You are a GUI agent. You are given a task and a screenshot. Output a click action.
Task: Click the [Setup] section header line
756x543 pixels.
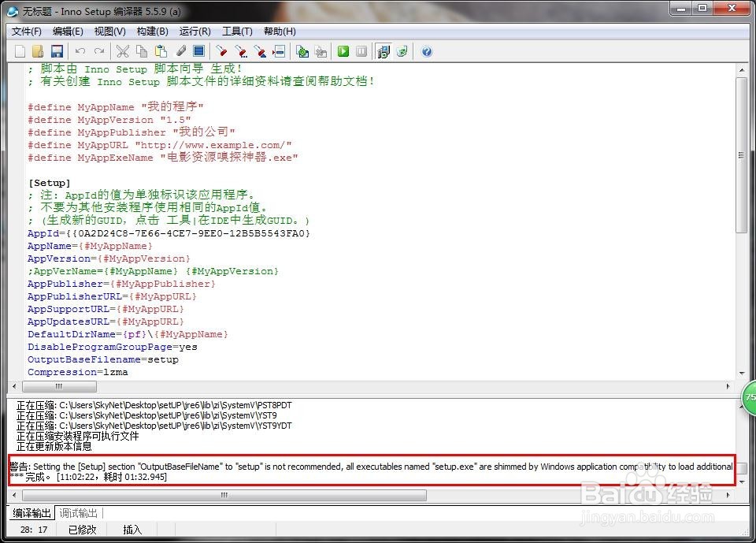point(49,183)
